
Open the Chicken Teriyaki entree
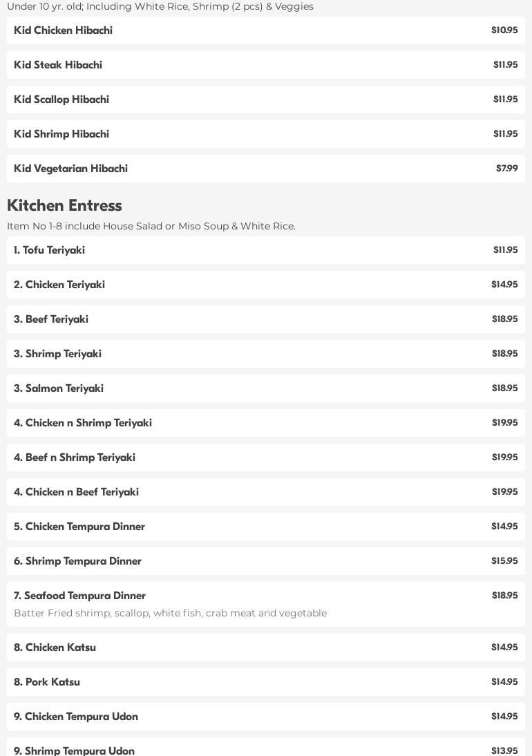point(265,285)
